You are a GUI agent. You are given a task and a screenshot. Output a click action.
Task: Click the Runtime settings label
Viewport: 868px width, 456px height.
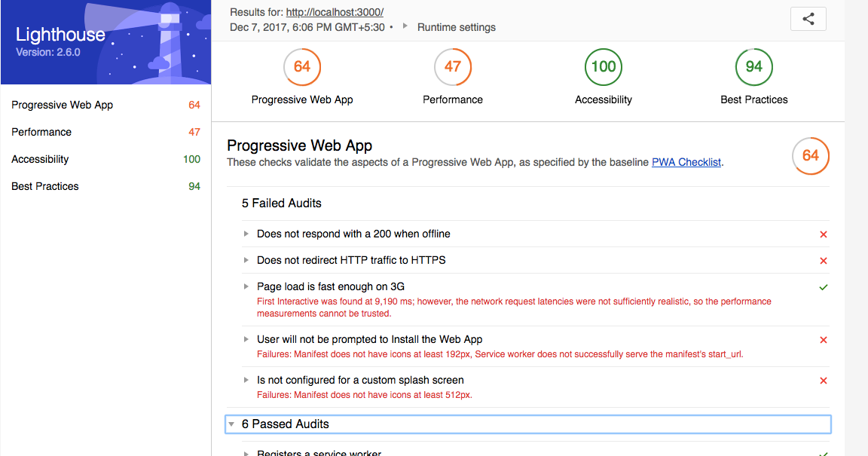(x=456, y=27)
